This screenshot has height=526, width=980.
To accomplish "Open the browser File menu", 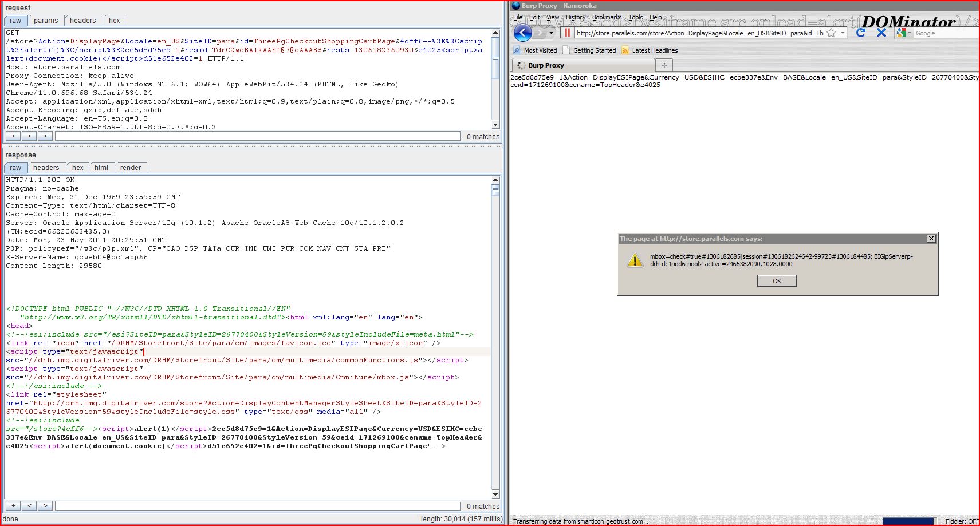I will coord(518,17).
